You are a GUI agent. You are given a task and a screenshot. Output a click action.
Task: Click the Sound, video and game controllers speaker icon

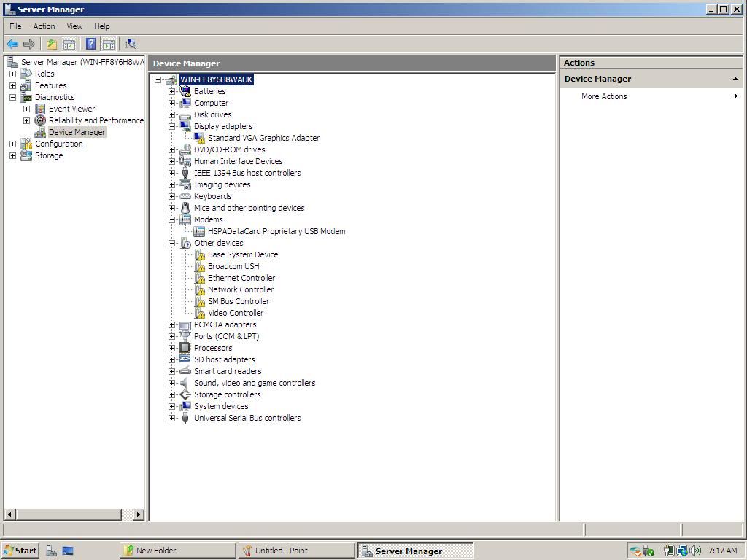[185, 383]
